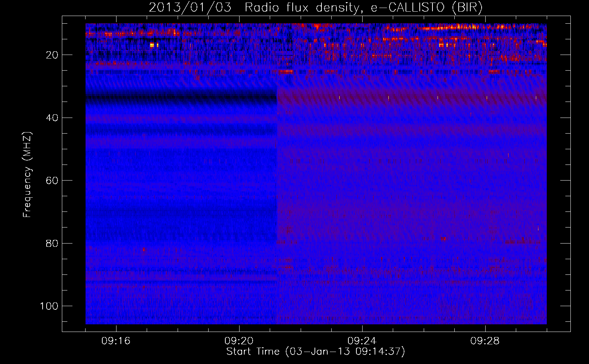The height and width of the screenshot is (364, 589).
Task: Click the 100 MHz frequency tick label
Action: coord(49,306)
